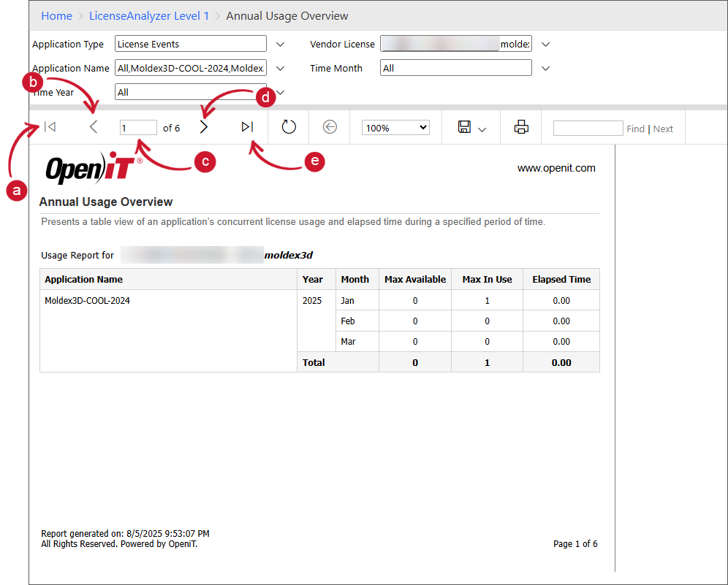Go to the previous report page
This screenshot has width=728, height=585.
tap(93, 126)
